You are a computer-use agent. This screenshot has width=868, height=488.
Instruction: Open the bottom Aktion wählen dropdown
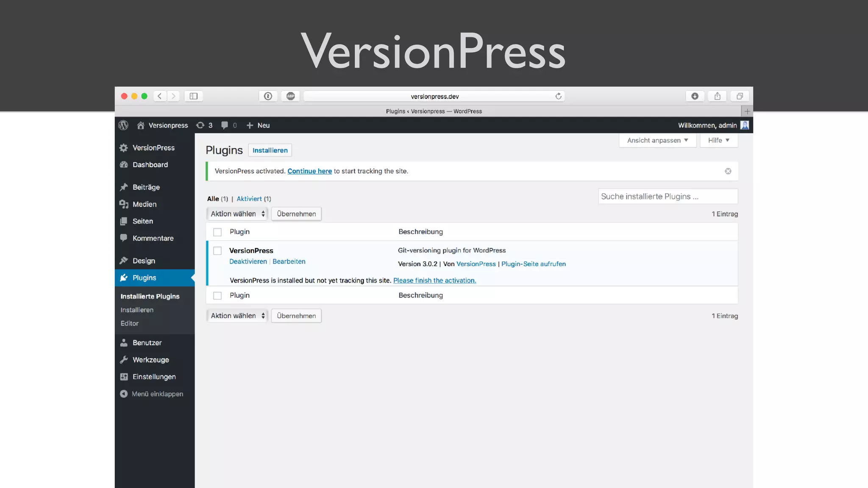(237, 316)
